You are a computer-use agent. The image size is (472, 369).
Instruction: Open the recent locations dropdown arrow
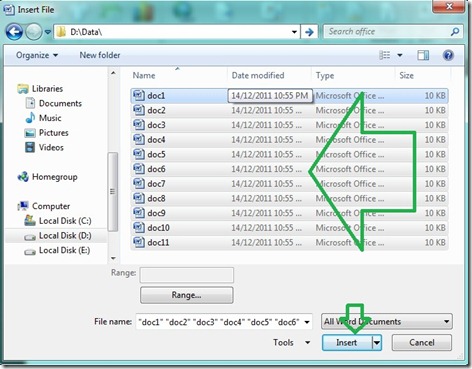tap(48, 32)
